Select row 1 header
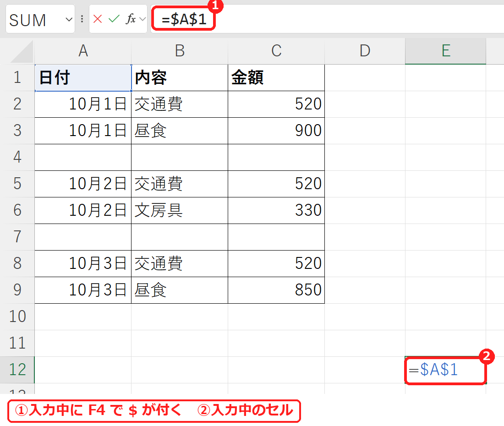 pos(17,78)
